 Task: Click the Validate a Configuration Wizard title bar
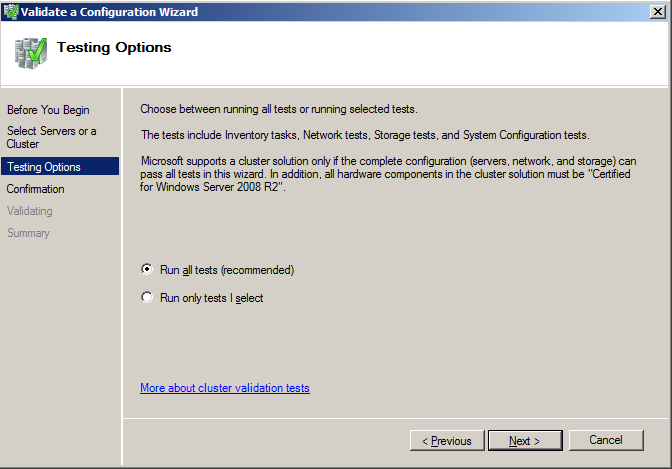300,11
